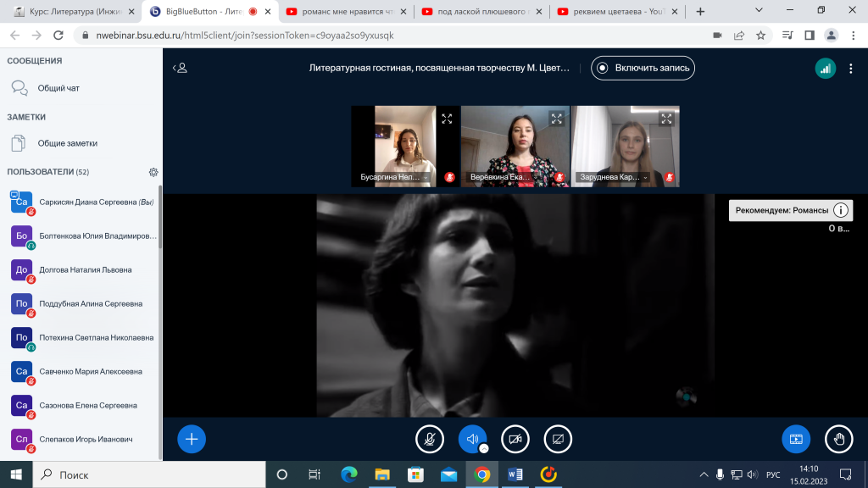Select user Долгова Наталия Львовна

[x=83, y=270]
